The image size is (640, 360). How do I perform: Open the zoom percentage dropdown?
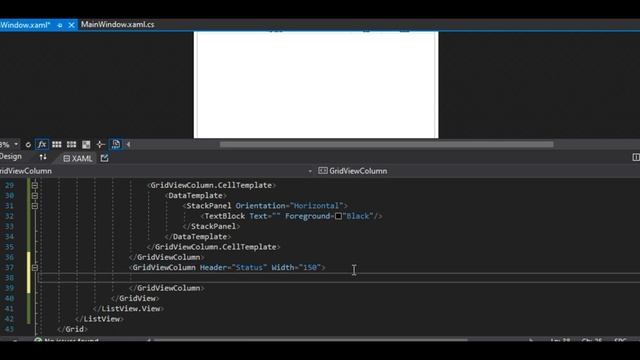(x=16, y=144)
